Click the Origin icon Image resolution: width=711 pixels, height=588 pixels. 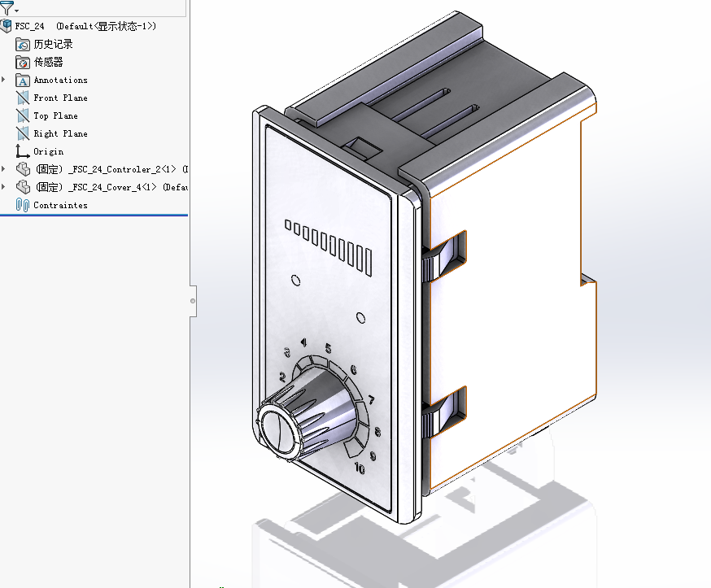point(23,151)
